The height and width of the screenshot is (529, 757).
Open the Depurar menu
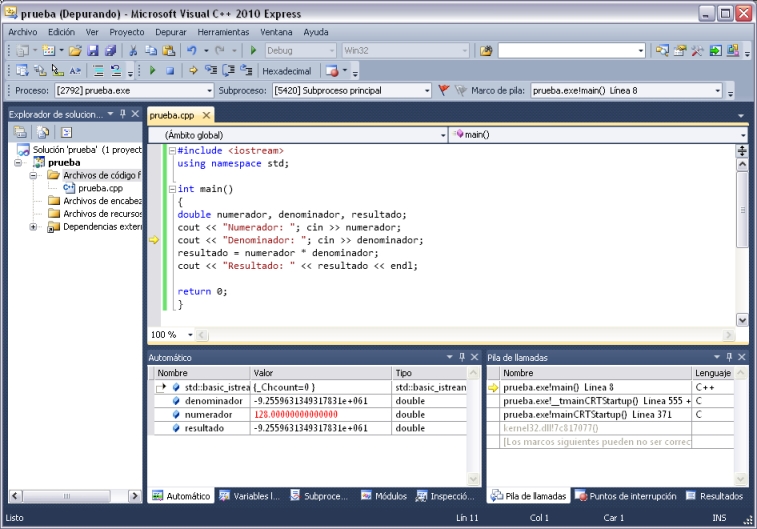click(170, 32)
